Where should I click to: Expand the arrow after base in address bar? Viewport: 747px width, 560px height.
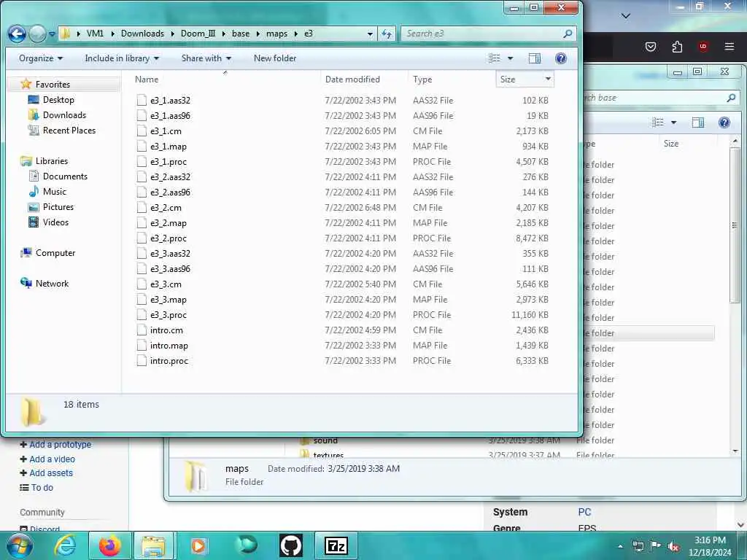258,34
